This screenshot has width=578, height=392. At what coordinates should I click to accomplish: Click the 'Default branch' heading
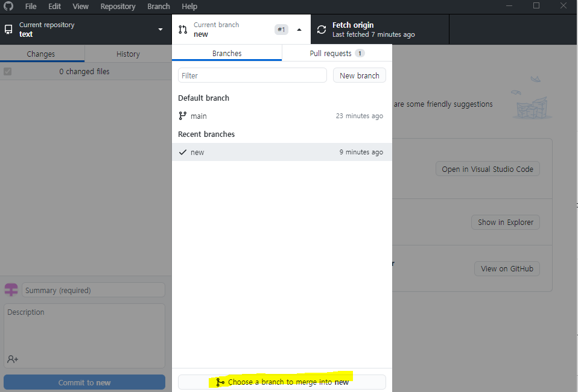coord(203,98)
